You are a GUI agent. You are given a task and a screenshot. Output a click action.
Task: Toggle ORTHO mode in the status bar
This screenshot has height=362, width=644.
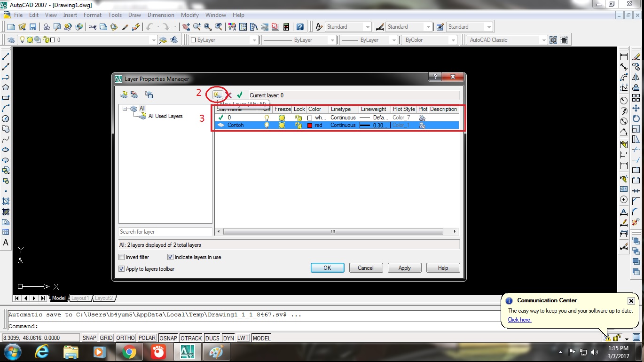click(x=125, y=338)
